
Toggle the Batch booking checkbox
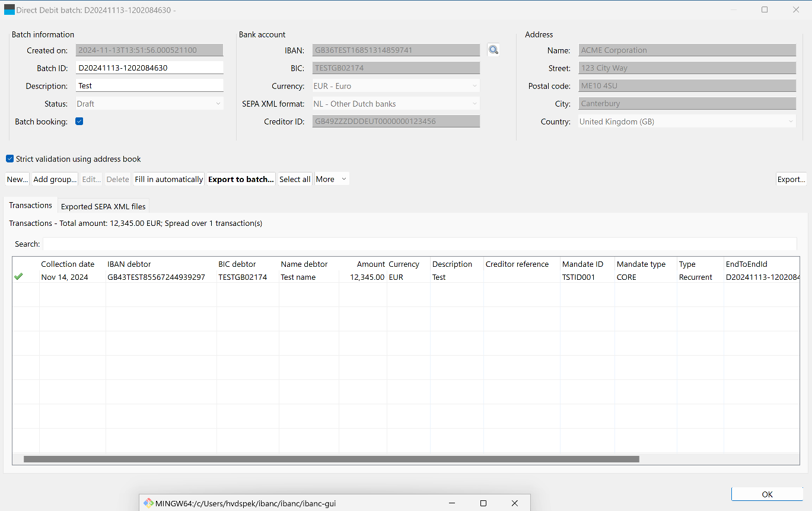[79, 122]
